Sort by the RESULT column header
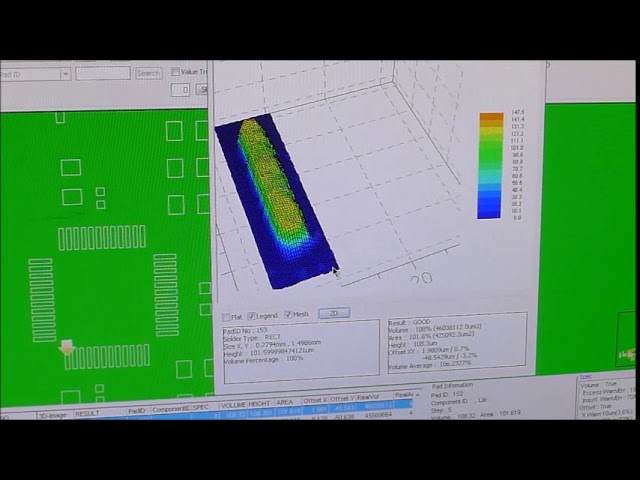Viewport: 640px width, 480px height. point(87,413)
